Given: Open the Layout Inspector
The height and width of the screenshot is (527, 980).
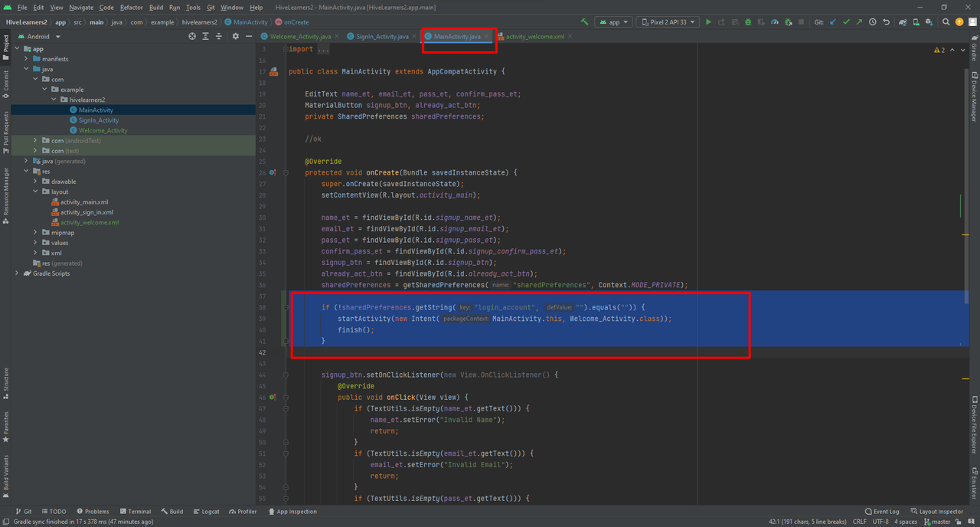Looking at the screenshot, I should click(x=937, y=511).
